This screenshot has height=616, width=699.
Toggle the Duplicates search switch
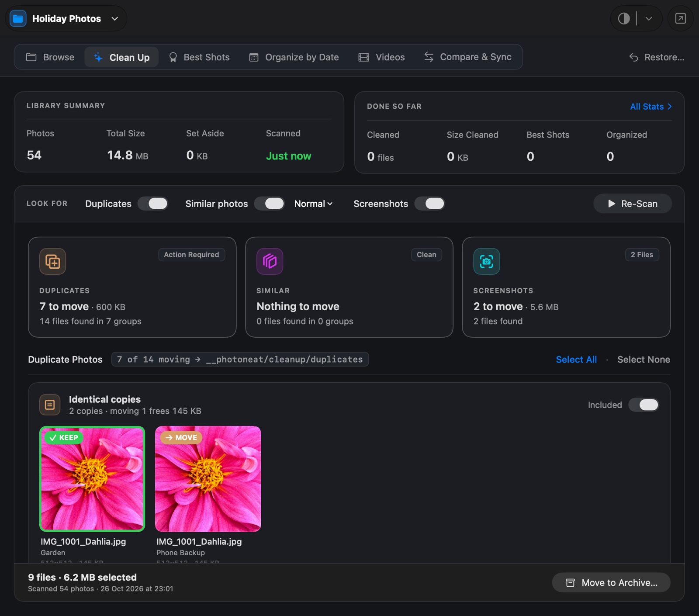pyautogui.click(x=153, y=204)
